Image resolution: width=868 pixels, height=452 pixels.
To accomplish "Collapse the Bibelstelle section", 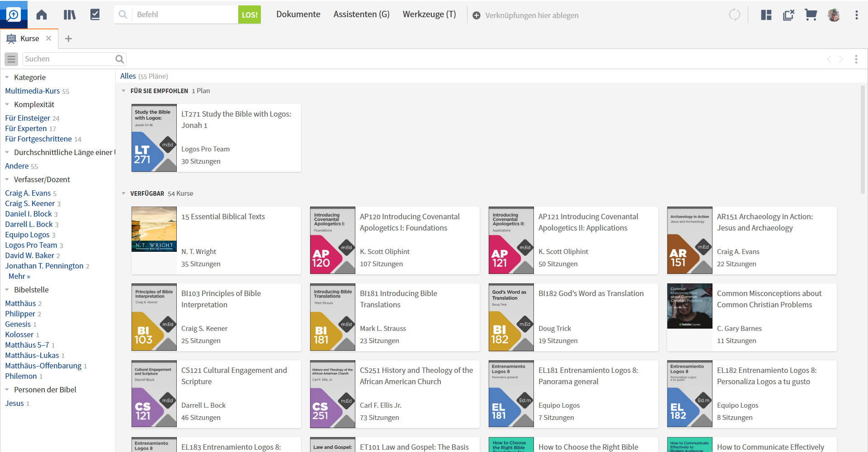I will (x=7, y=290).
